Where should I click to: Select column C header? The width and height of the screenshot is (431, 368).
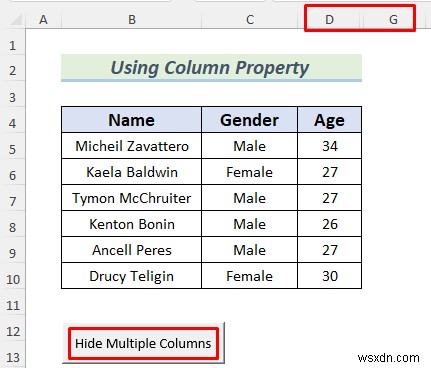point(250,20)
